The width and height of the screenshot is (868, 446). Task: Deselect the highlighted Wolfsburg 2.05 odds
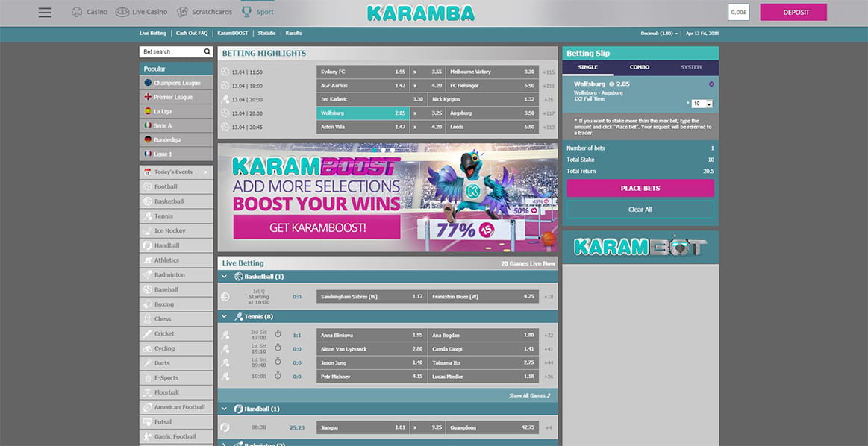coord(363,113)
